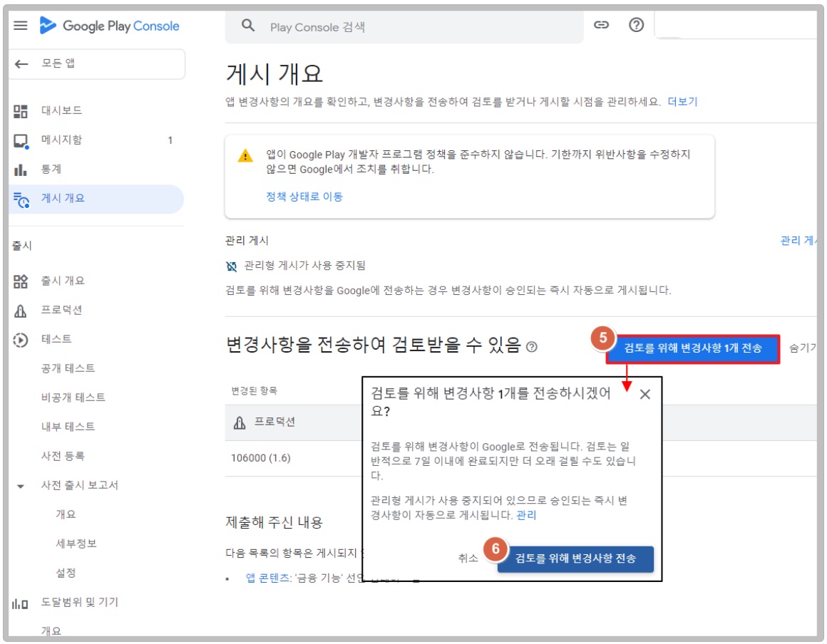Open the hamburger navigation menu

coord(21,26)
